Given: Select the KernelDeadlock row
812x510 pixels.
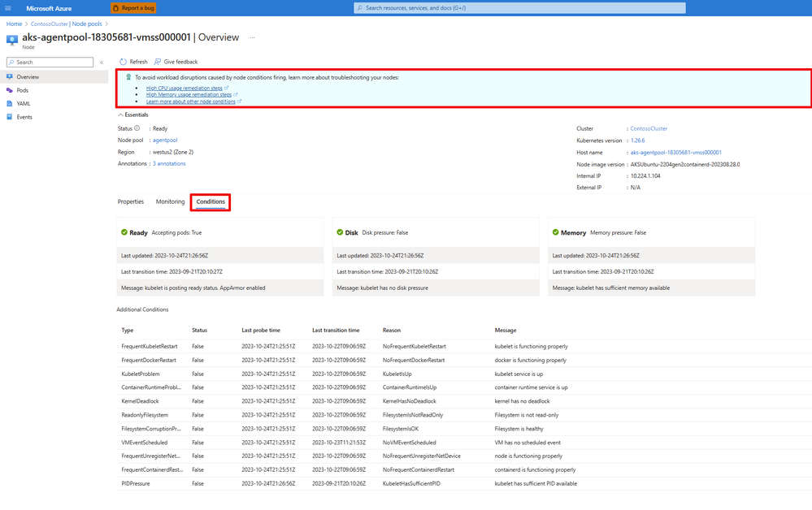Looking at the screenshot, I should tap(464, 401).
